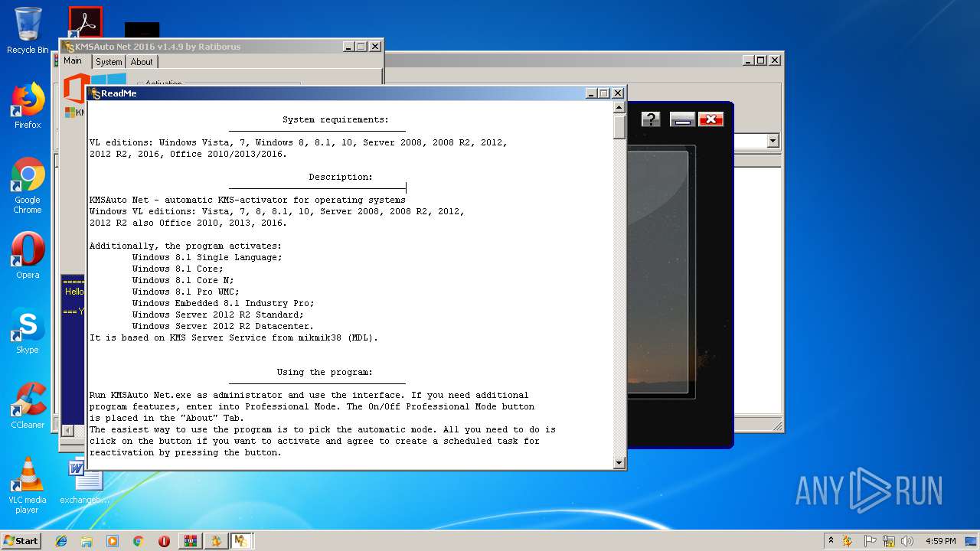
Task: Maximize the ReadMe window
Action: click(x=604, y=93)
